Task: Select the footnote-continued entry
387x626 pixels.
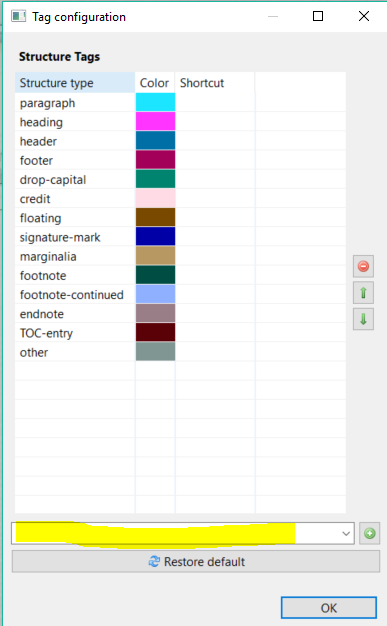Action: [x=71, y=295]
